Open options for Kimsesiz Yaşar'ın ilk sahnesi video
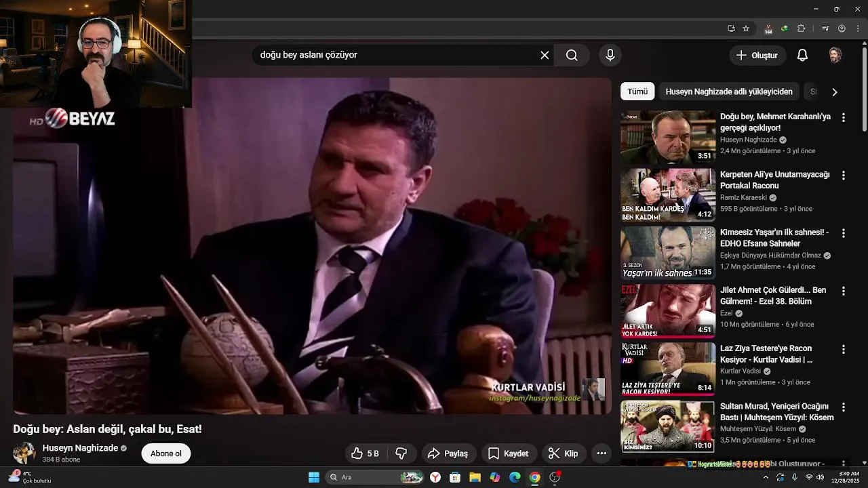Screen dimensions: 868x488 point(844,233)
